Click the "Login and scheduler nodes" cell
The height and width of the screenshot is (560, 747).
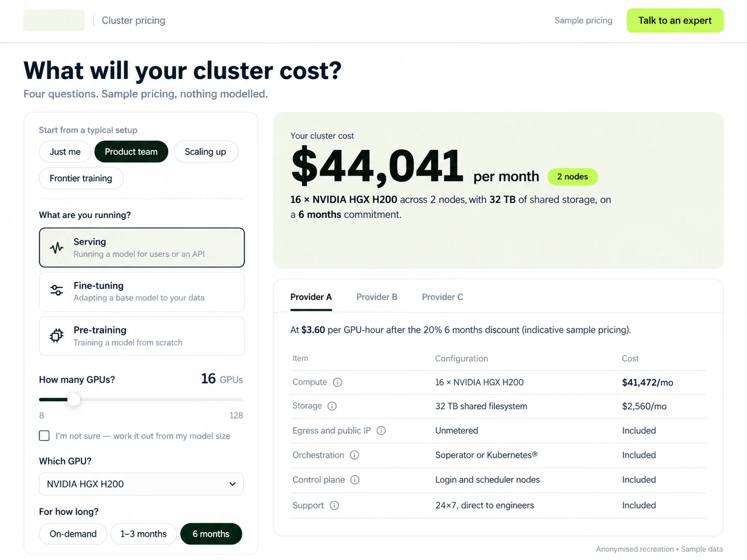[488, 480]
